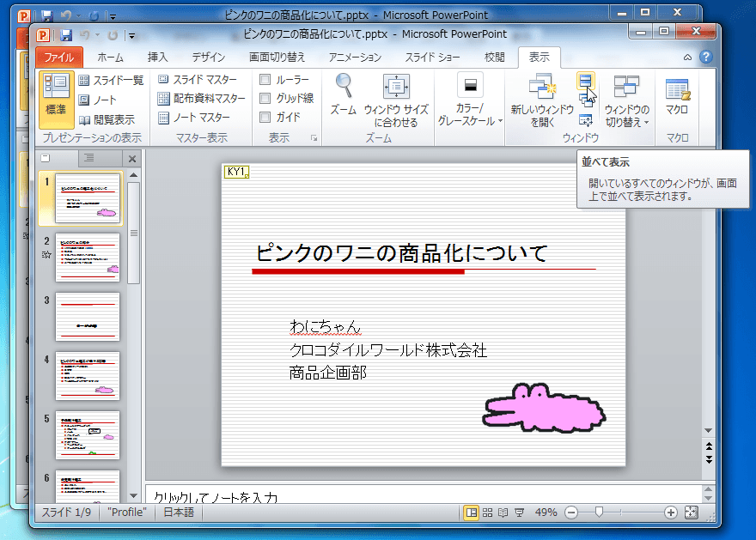Select slide 2 thumbnail
The width and height of the screenshot is (756, 540).
click(88, 258)
